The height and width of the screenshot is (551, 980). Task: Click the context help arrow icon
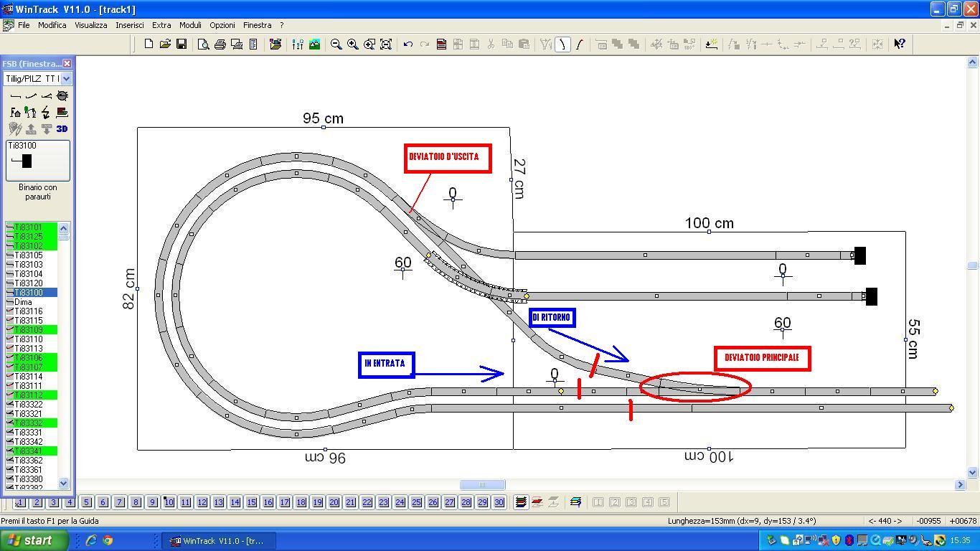pos(899,44)
